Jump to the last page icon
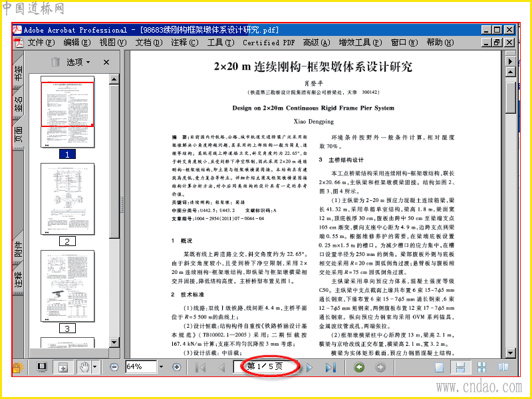Image resolution: width=532 pixels, height=399 pixels. (330, 367)
